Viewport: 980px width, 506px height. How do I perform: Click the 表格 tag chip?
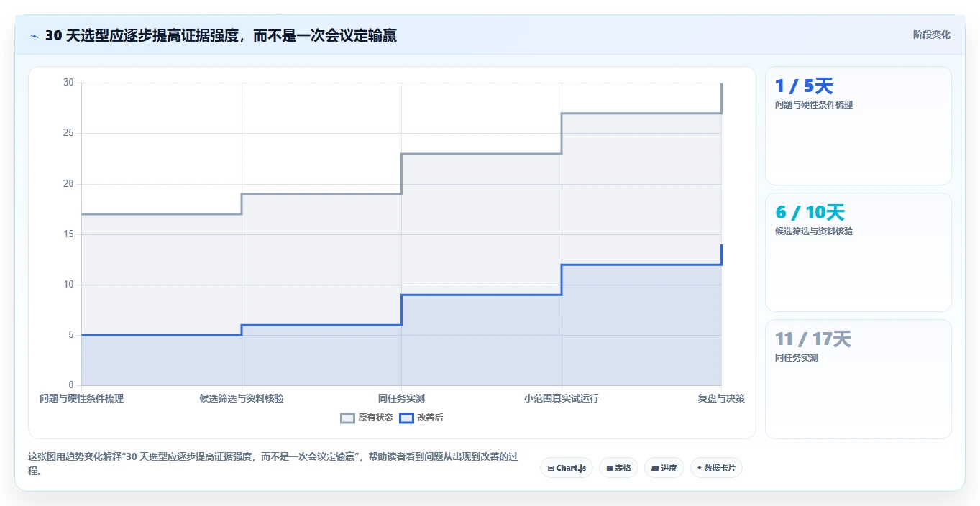pyautogui.click(x=618, y=468)
